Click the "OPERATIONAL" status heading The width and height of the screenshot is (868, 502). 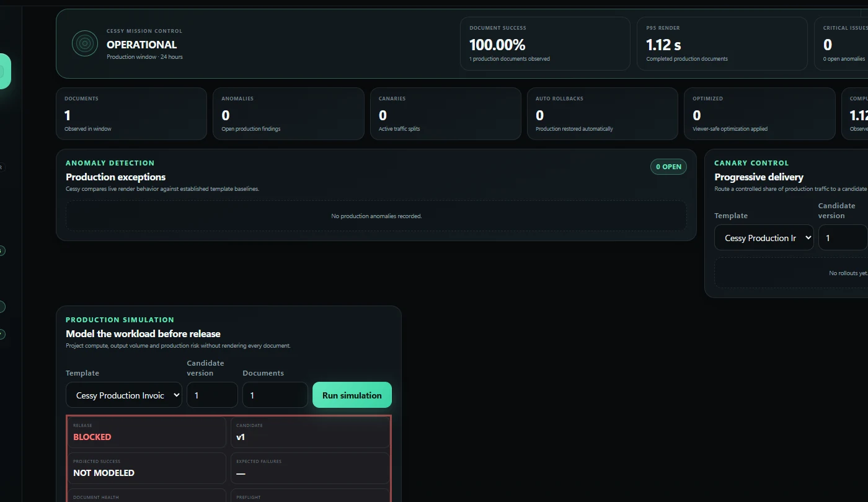[x=141, y=45]
